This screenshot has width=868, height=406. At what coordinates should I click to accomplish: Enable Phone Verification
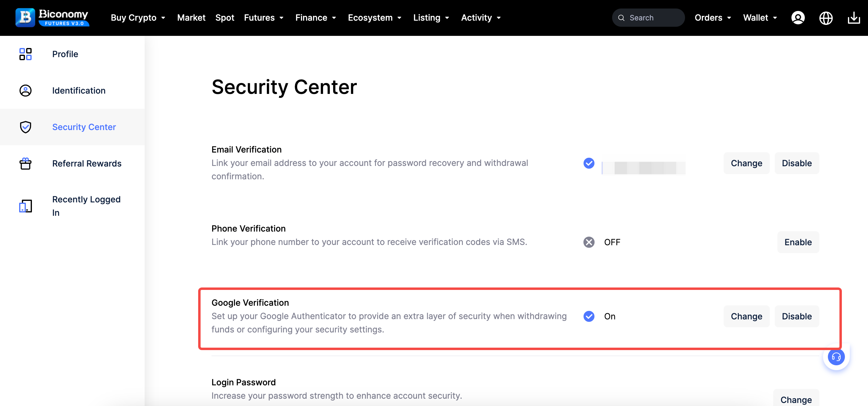click(798, 242)
